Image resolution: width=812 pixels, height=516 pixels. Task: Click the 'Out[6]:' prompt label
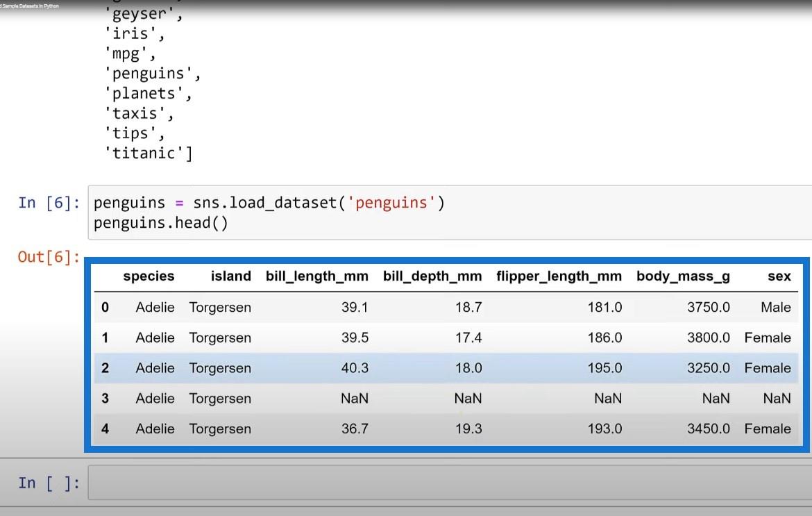[49, 257]
